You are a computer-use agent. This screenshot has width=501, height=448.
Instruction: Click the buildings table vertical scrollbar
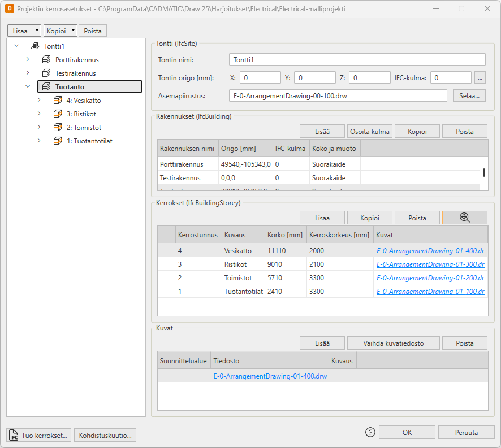pyautogui.click(x=483, y=173)
